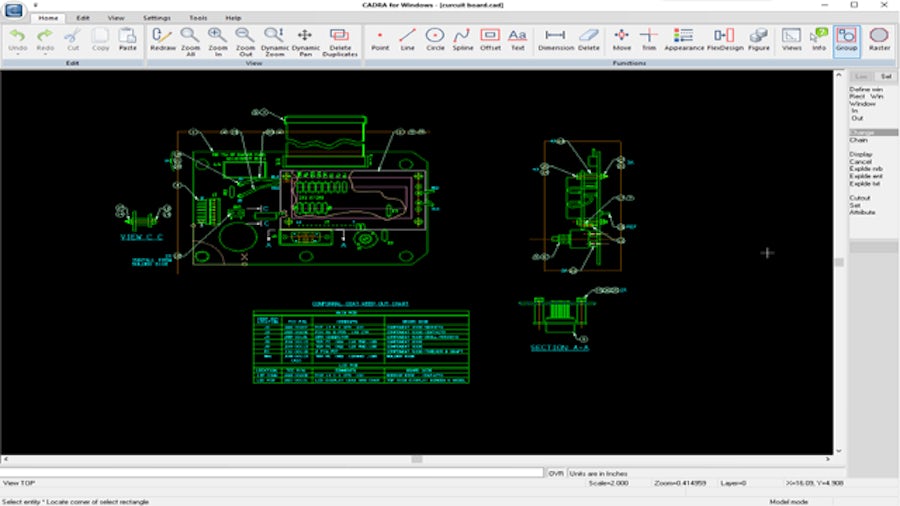This screenshot has height=506, width=900.
Task: Choose Cutout in side menu
Action: coord(860,198)
